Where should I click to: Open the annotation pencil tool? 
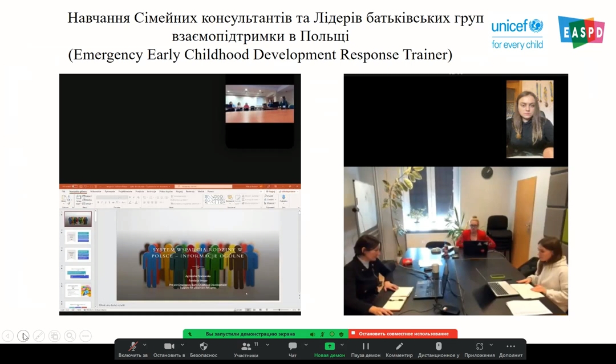pyautogui.click(x=399, y=347)
